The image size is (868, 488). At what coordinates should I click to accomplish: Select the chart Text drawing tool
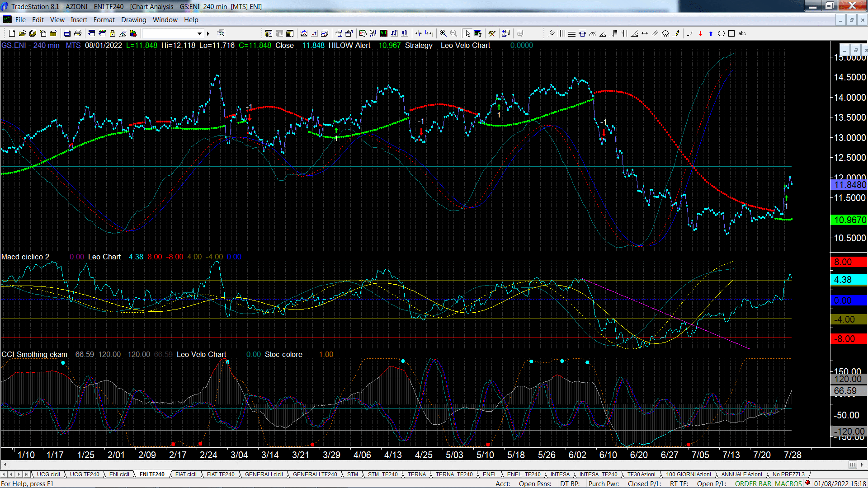(478, 33)
